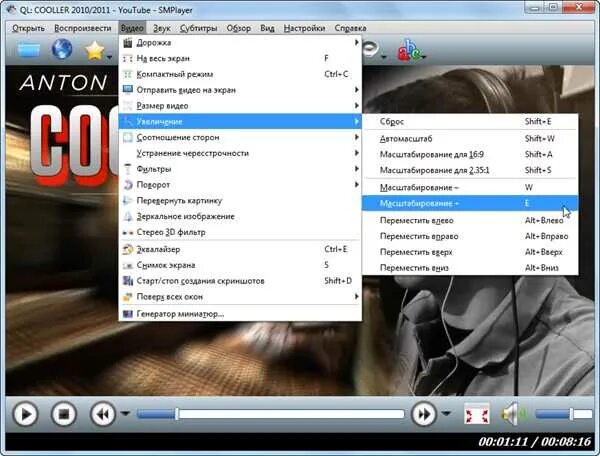Viewport: 600px width, 456px height.
Task: Expand the Поворот submenu
Action: pos(240,185)
